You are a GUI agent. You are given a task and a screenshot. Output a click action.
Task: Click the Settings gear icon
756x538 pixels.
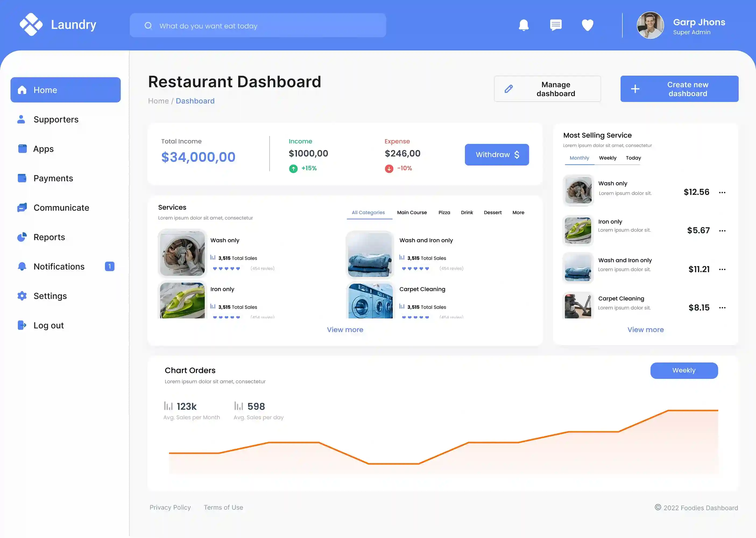point(22,296)
